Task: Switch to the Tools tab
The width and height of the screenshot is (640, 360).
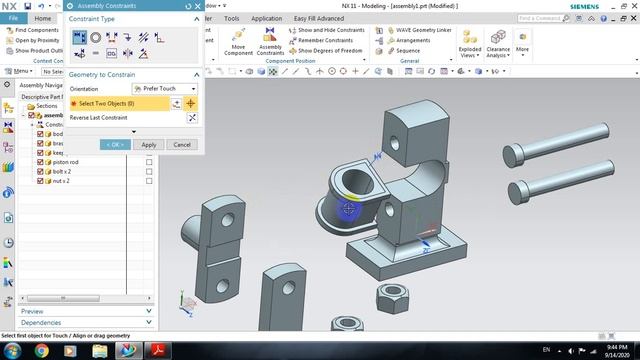Action: coord(231,18)
